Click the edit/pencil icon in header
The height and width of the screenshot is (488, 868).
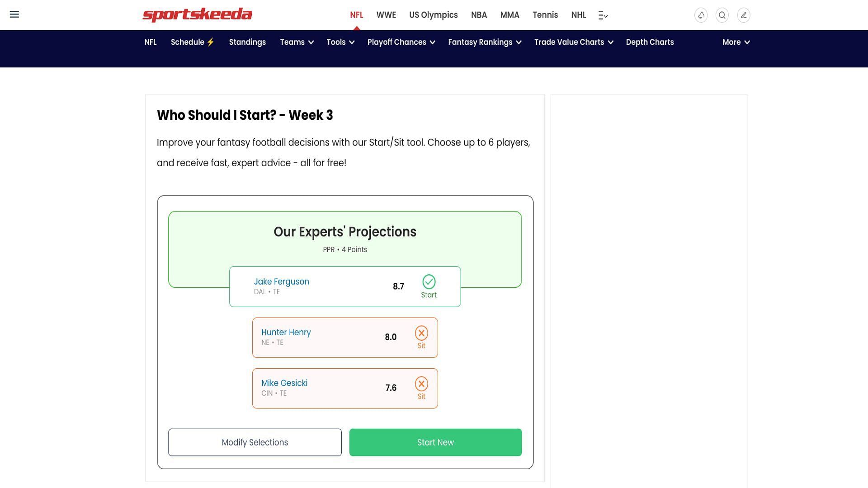click(743, 15)
